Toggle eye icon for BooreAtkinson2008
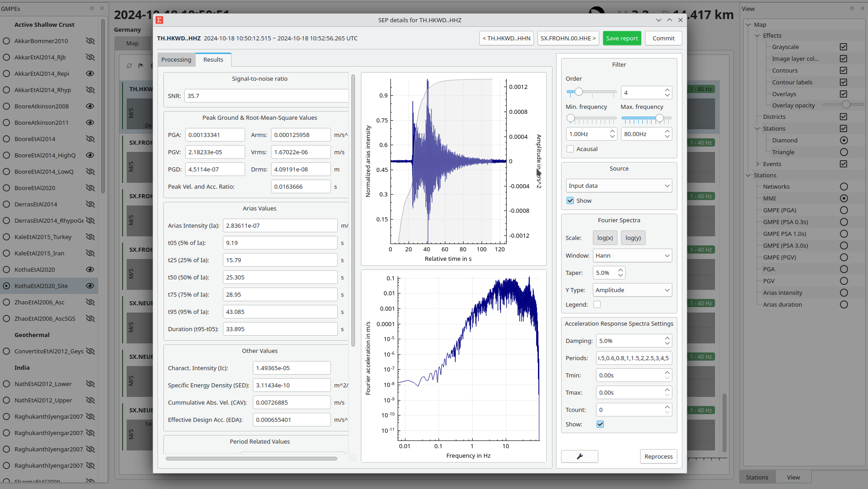The width and height of the screenshot is (868, 489). [90, 106]
